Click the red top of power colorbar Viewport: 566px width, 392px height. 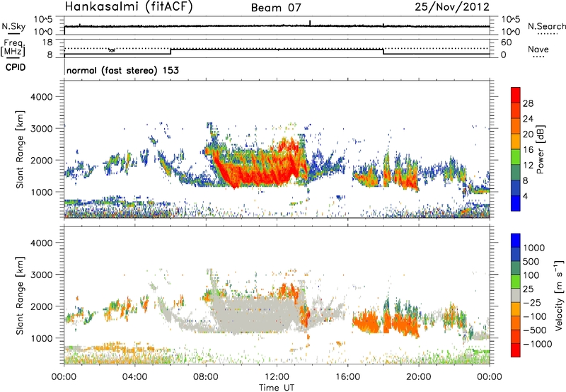point(516,95)
